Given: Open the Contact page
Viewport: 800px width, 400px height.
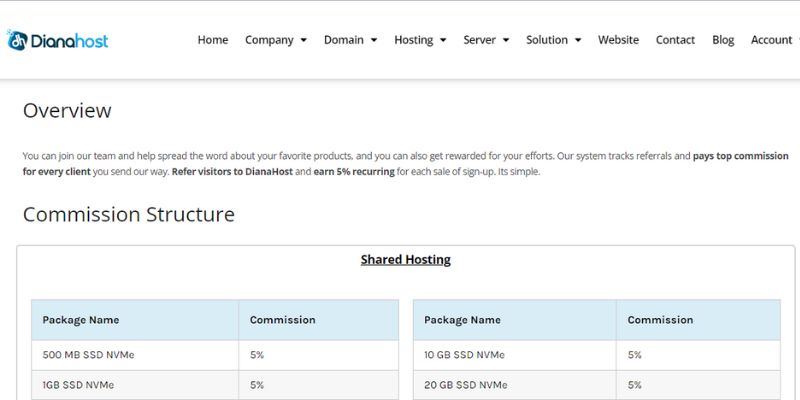Looking at the screenshot, I should pyautogui.click(x=675, y=40).
